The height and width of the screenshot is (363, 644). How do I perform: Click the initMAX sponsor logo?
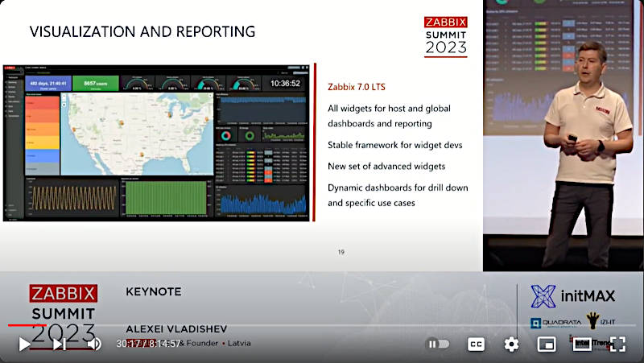[x=573, y=296]
